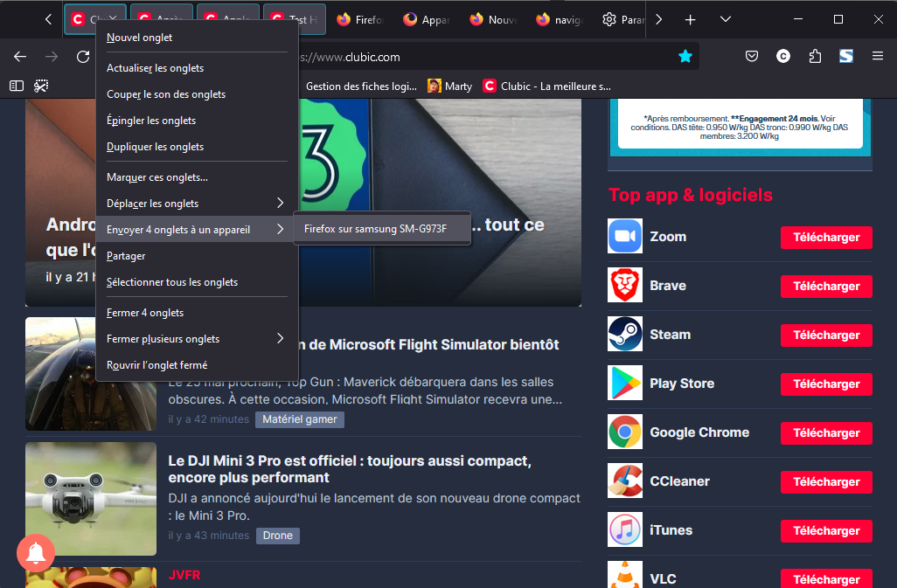The image size is (897, 588).
Task: Click the Drone category tag
Action: point(277,536)
